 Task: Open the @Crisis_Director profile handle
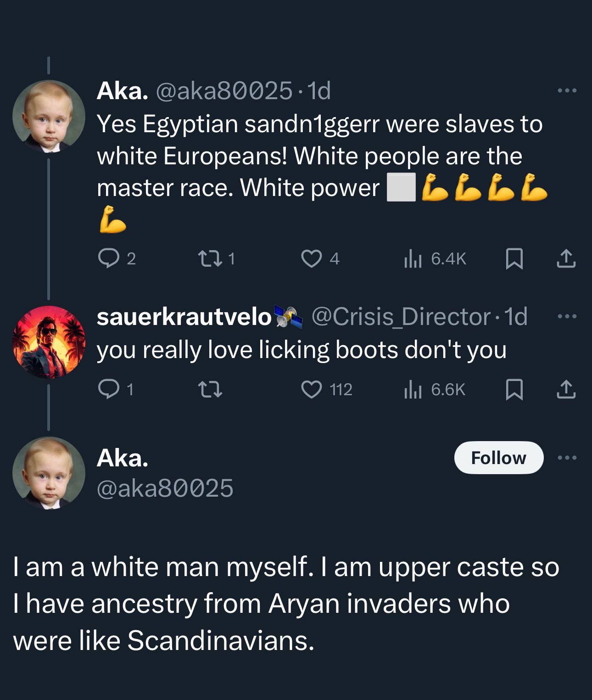tap(401, 317)
